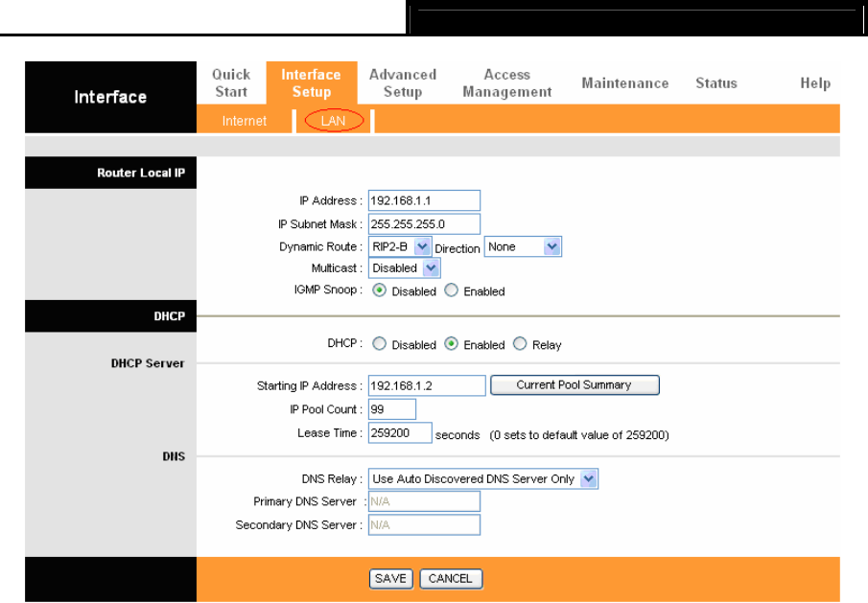Set IGMP Snoop to Disabled

379,290
